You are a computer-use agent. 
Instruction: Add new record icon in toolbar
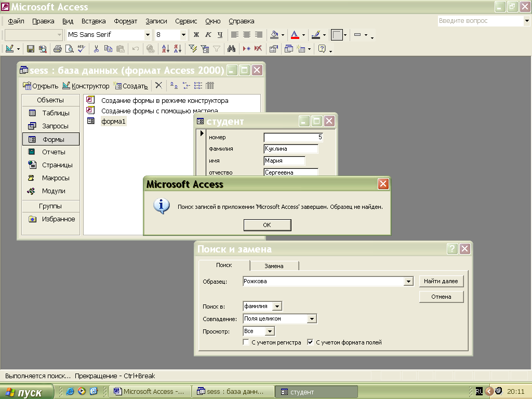pos(247,49)
